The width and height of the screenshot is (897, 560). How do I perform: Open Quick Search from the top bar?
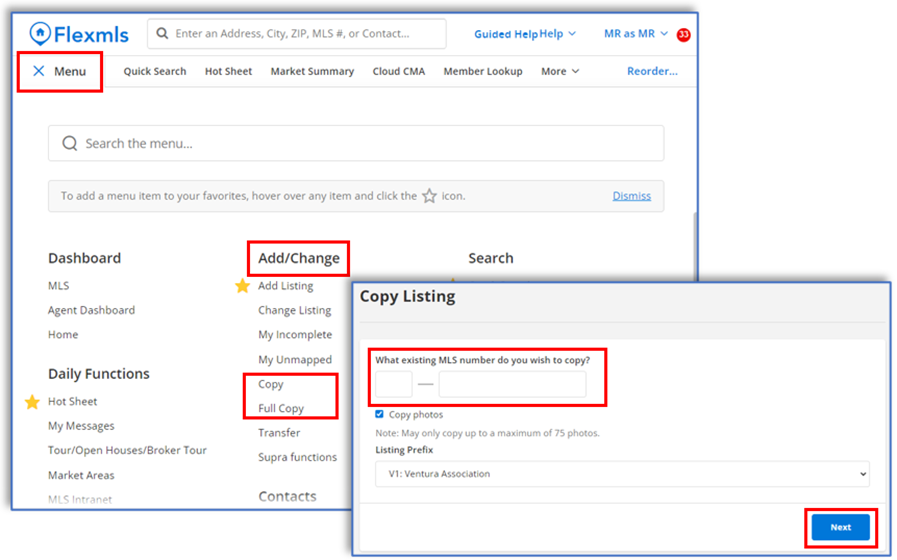pos(155,72)
